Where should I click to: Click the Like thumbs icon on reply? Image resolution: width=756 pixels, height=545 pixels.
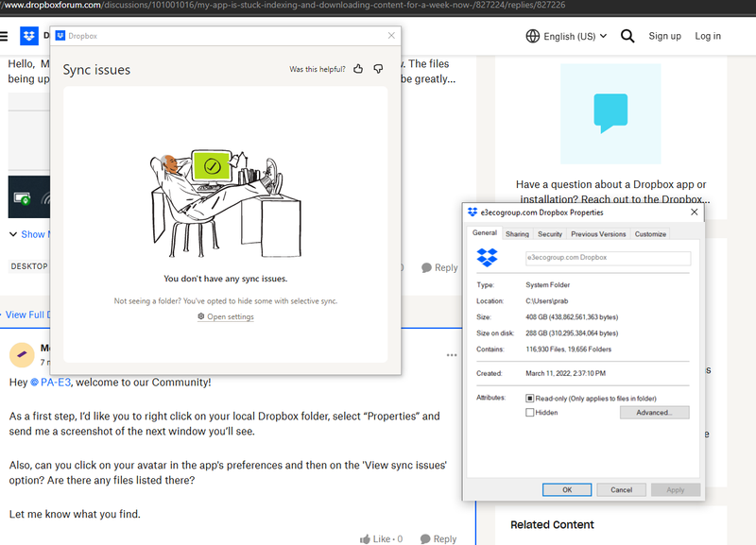(x=365, y=538)
